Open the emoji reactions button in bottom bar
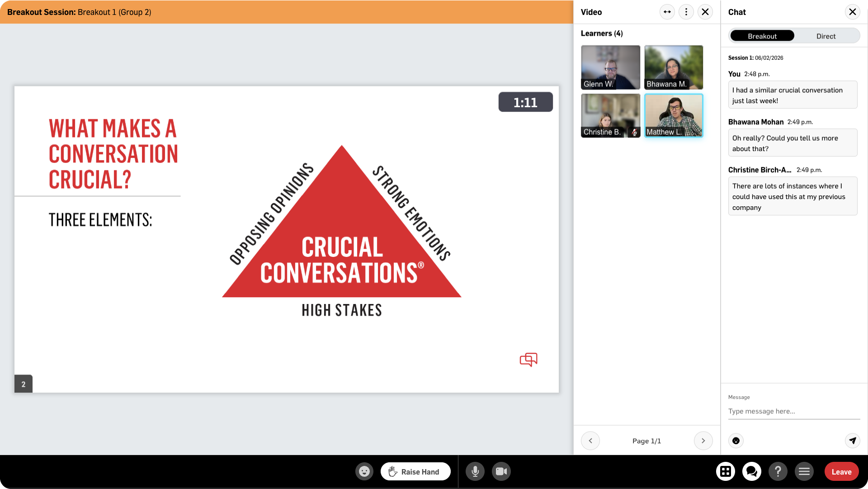Viewport: 868px width, 489px height. pos(364,471)
